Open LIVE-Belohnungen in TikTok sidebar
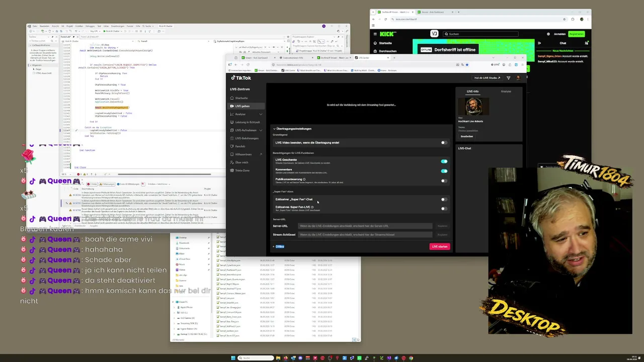644x362 pixels. [x=247, y=138]
